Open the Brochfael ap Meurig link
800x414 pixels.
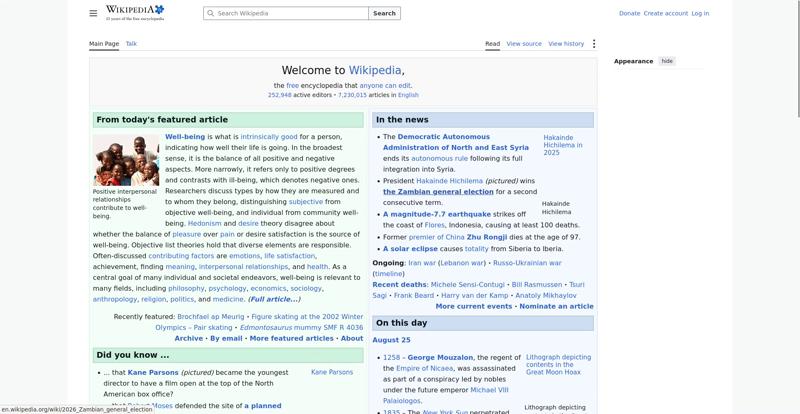(211, 316)
